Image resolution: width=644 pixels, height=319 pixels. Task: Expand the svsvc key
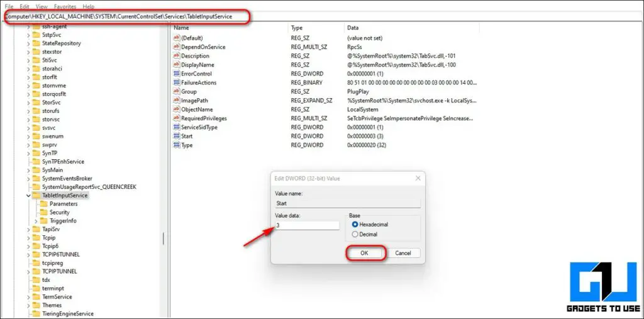(28, 128)
